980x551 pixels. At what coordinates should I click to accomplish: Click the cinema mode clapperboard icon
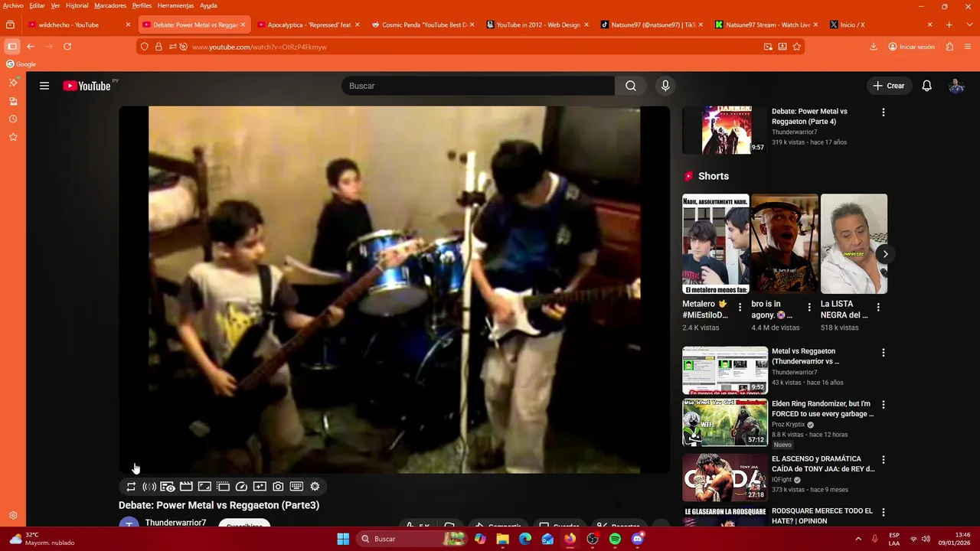pos(186,487)
